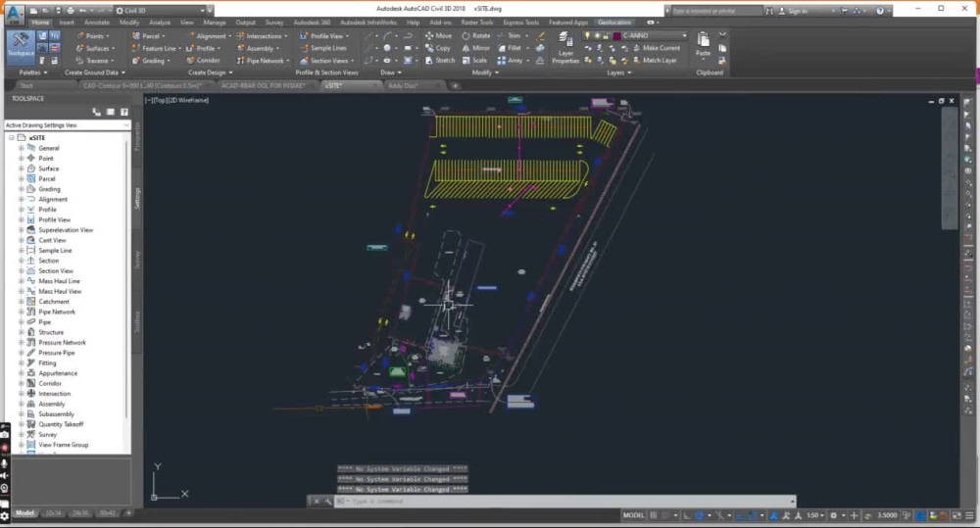Click the keyword search field
This screenshot has height=528, width=980.
715,11
